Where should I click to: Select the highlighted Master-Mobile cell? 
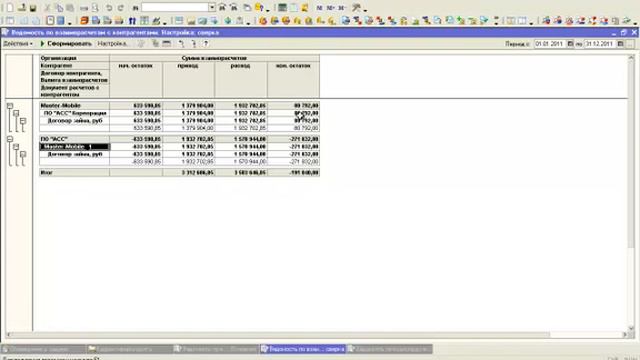coord(74,147)
